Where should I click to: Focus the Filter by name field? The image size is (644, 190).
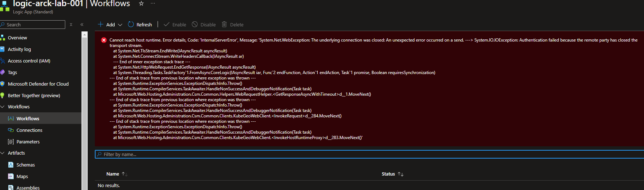(x=369, y=154)
